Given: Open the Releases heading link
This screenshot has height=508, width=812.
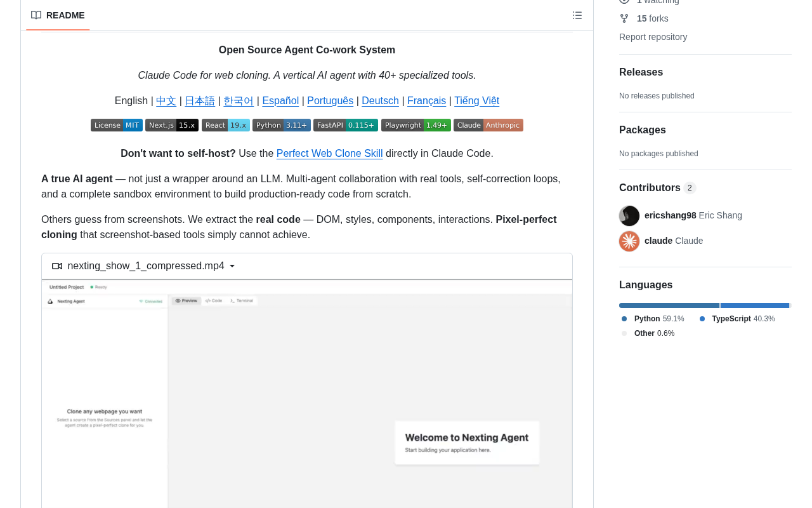Looking at the screenshot, I should (x=641, y=72).
